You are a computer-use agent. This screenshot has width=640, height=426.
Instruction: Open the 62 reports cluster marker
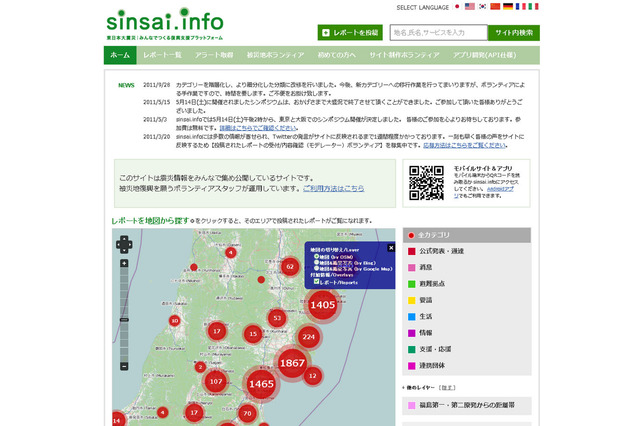click(290, 266)
